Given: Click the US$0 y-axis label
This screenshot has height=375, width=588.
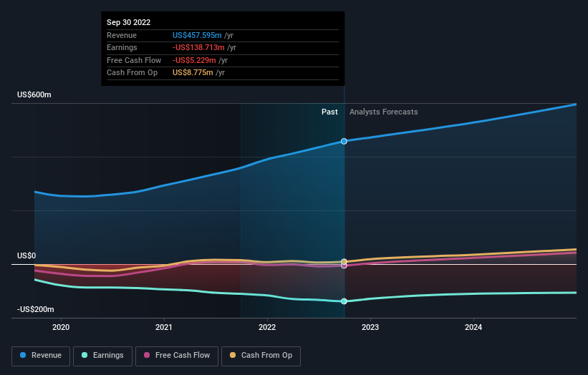Looking at the screenshot, I should pos(26,255).
